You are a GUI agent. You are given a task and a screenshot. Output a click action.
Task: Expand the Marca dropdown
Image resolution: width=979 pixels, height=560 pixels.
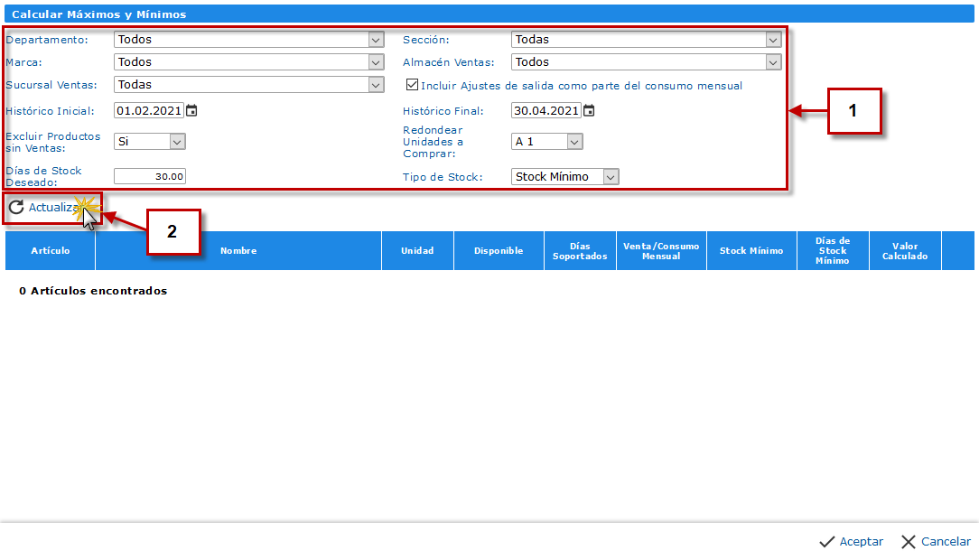376,62
